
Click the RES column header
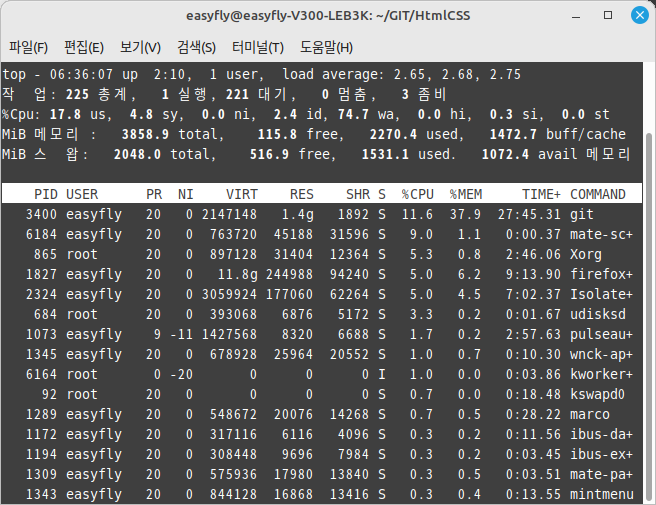point(302,194)
